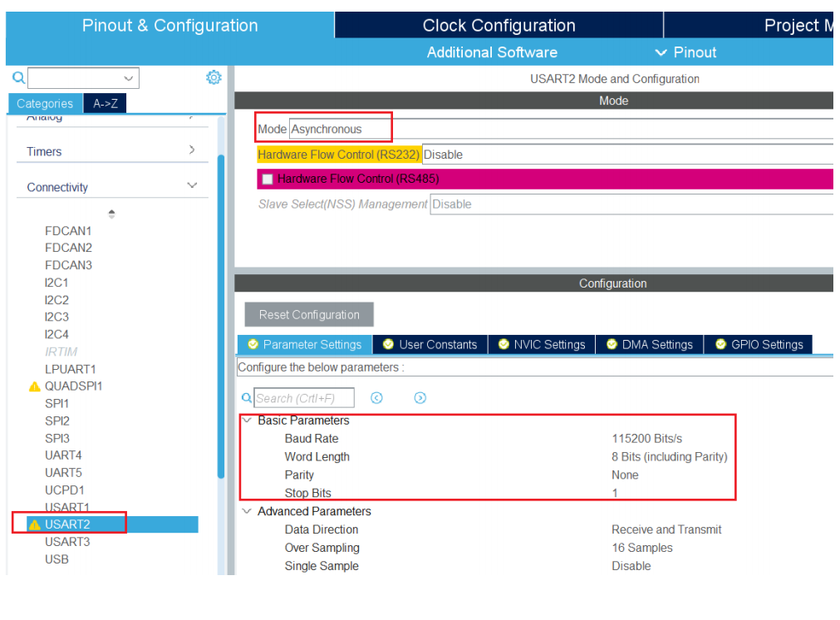Image resolution: width=840 pixels, height=620 pixels.
Task: Select USART3 peripheral
Action: tap(67, 542)
